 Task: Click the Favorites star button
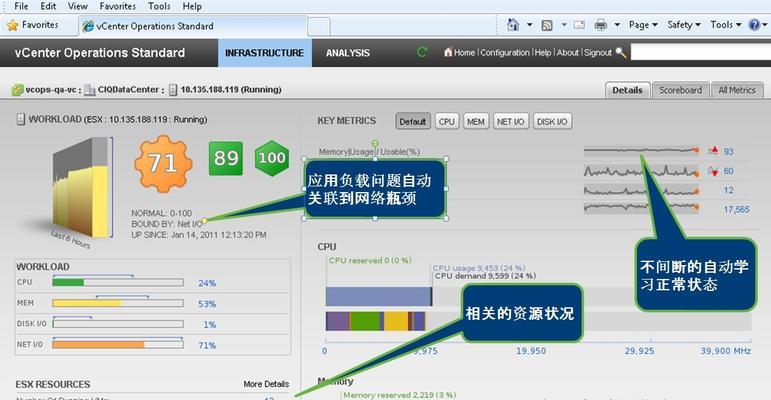point(33,25)
